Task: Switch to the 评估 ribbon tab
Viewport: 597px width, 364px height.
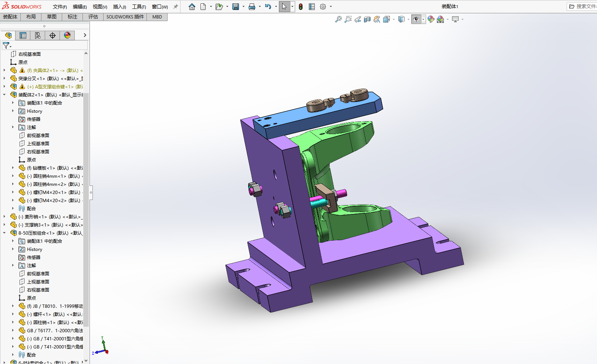Action: coord(93,17)
